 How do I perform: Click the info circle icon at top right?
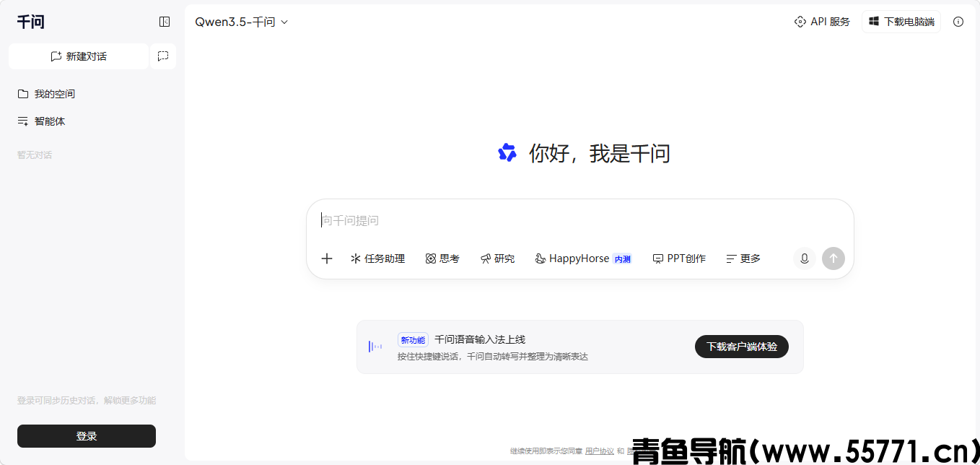(958, 22)
